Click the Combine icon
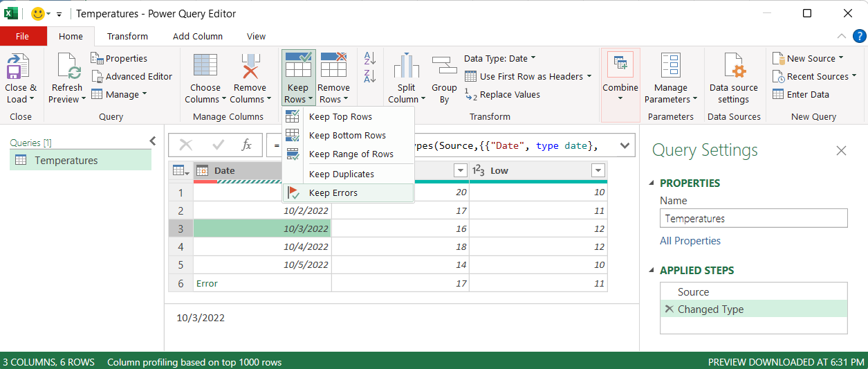868x369 pixels. (620, 64)
